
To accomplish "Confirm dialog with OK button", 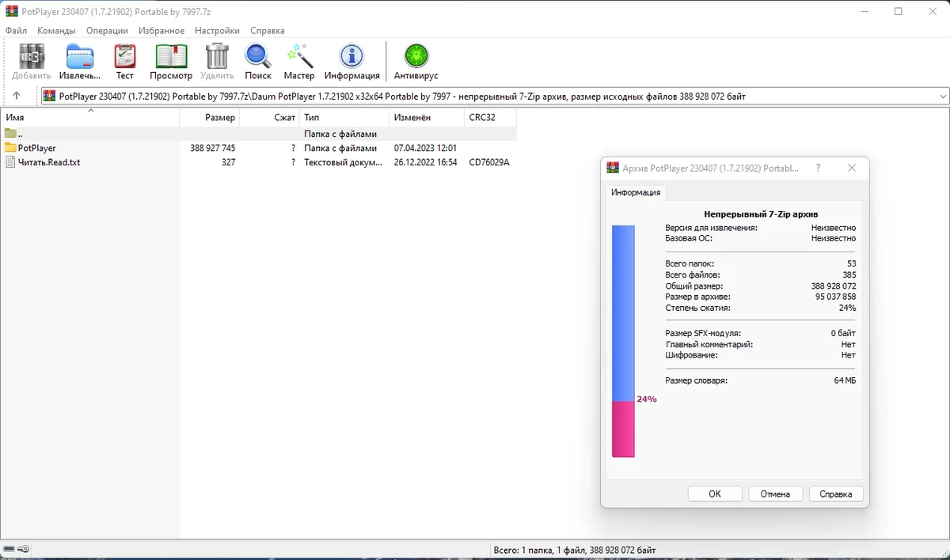I will tap(715, 494).
